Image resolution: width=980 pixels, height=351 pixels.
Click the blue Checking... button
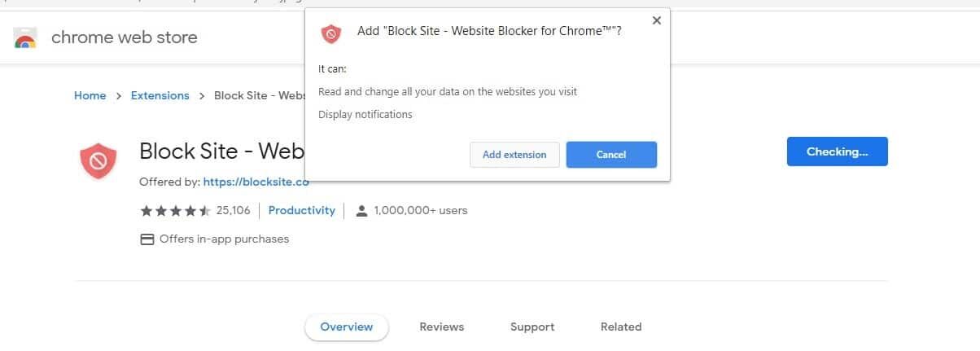837,151
